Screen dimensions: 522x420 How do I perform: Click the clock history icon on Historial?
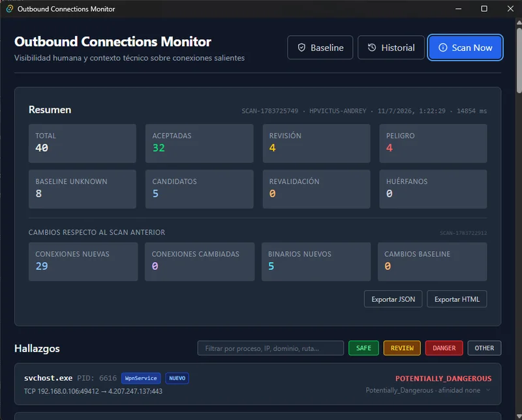372,48
